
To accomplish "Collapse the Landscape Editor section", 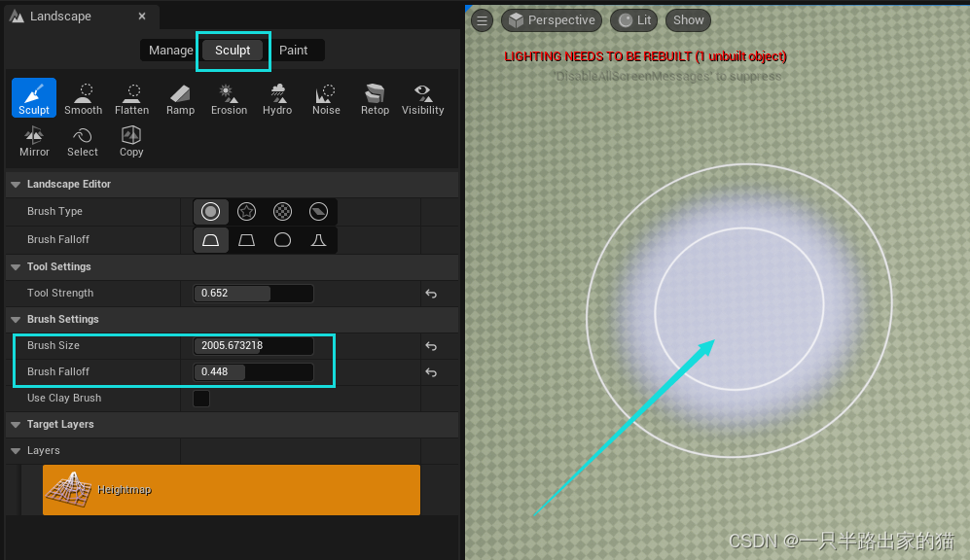I will 17,184.
